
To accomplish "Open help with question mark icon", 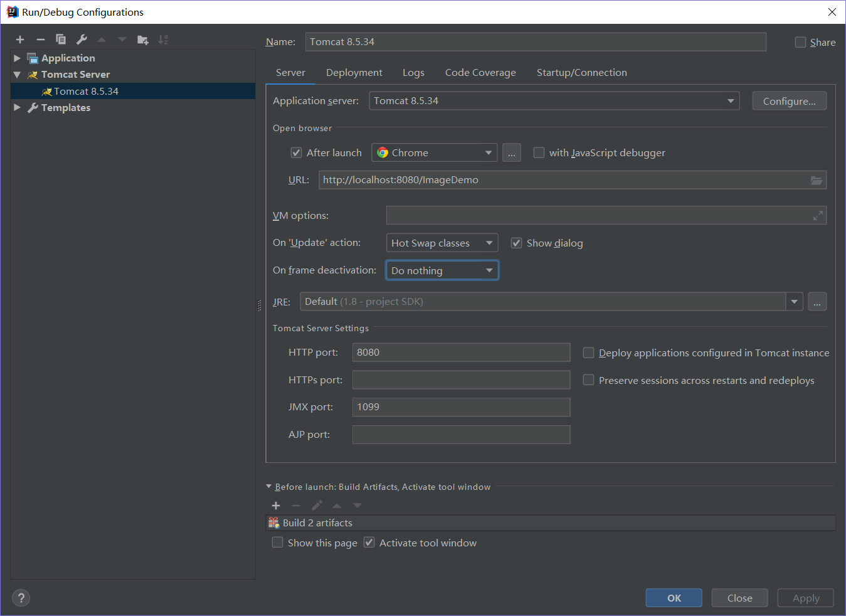I will click(21, 598).
